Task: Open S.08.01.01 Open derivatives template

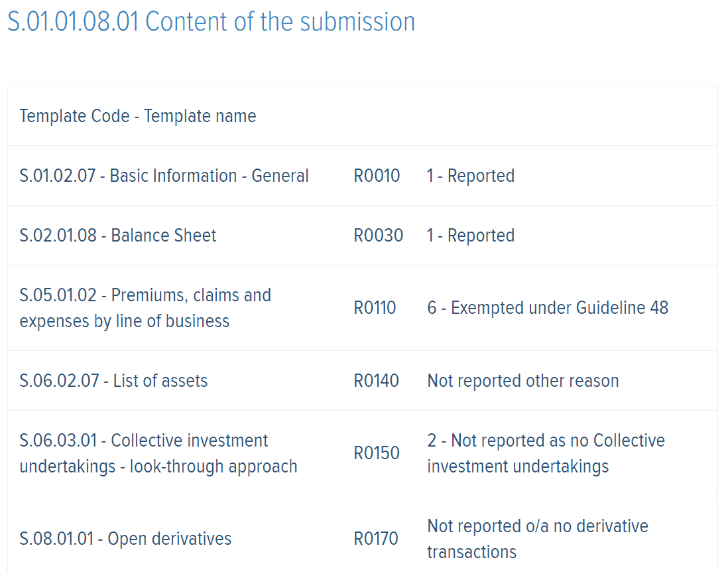Action: click(x=125, y=539)
